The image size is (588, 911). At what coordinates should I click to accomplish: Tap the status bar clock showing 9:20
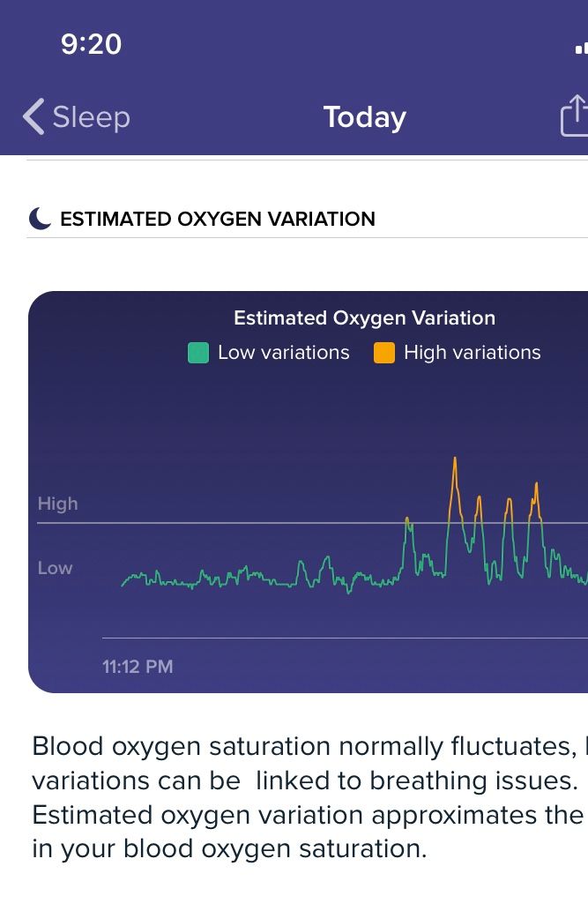(91, 44)
